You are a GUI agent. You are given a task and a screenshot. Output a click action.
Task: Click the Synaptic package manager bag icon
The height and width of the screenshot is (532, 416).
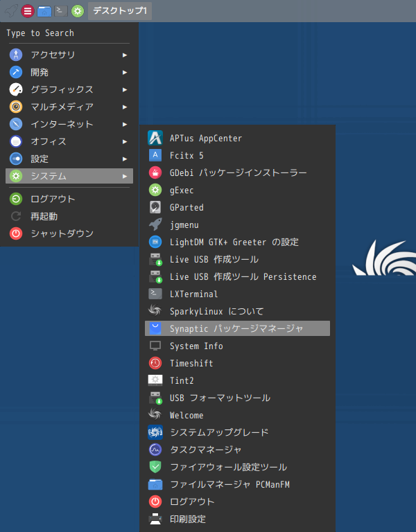coord(155,328)
